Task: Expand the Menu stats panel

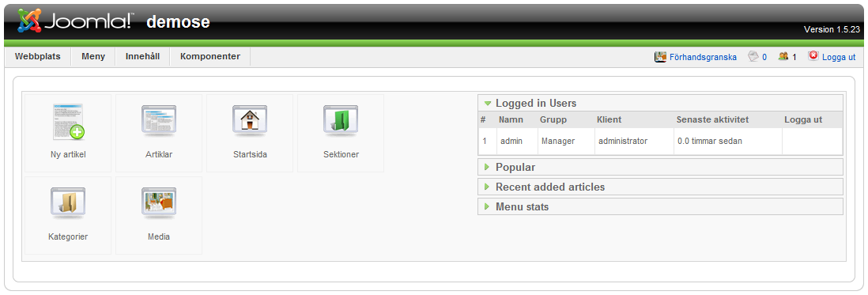Action: tap(487, 207)
